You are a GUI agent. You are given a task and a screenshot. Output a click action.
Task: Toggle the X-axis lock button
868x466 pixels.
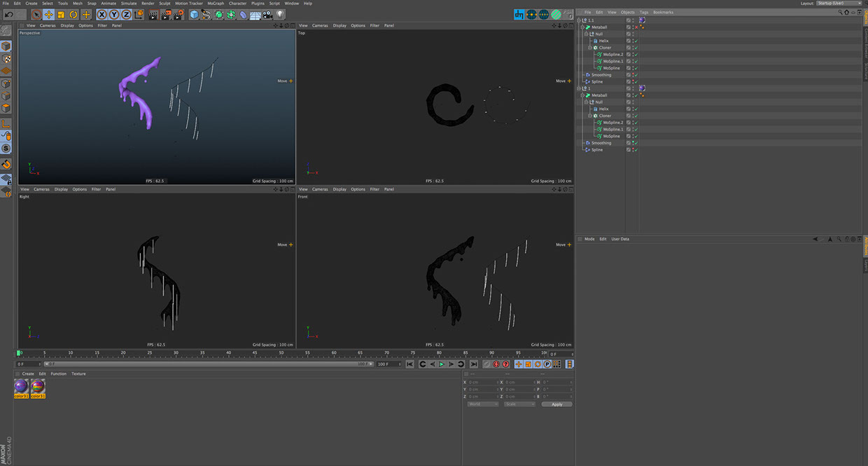coord(102,14)
